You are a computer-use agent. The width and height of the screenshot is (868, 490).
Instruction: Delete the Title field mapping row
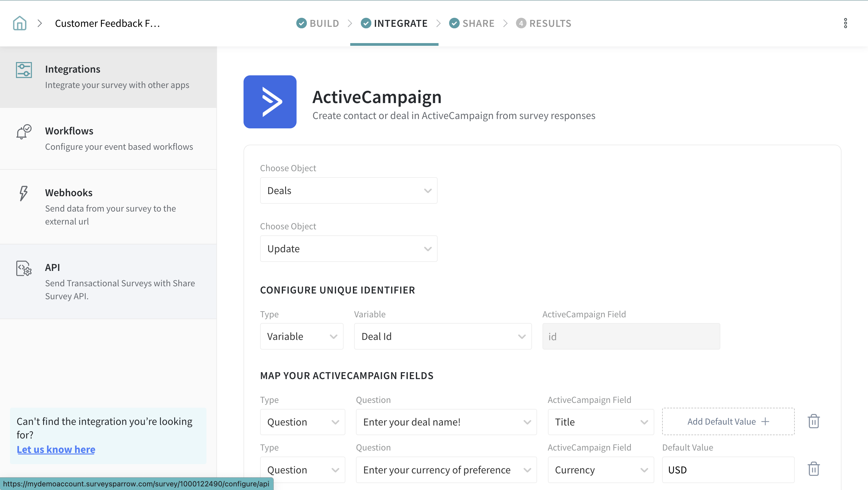[813, 421]
